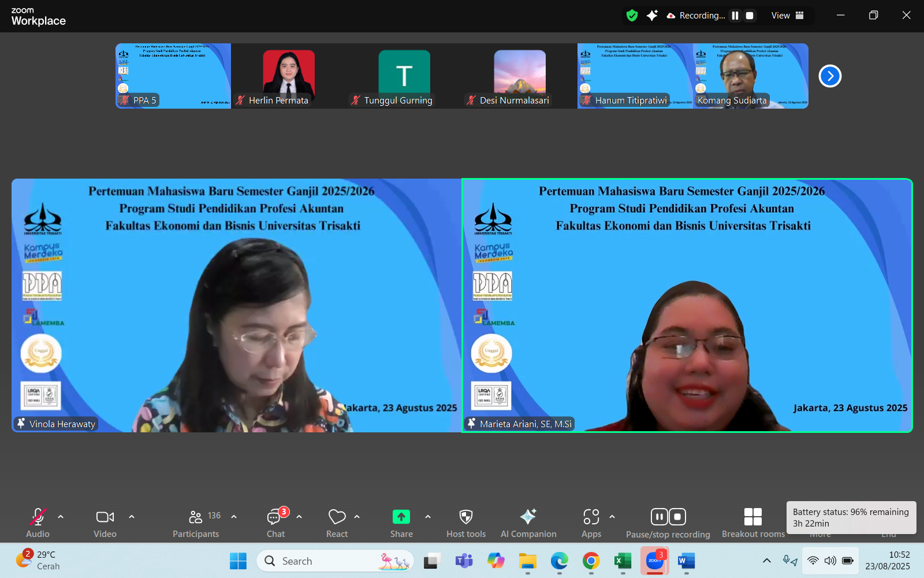Open Google Chrome from taskbar
924x578 pixels.
coord(591,561)
